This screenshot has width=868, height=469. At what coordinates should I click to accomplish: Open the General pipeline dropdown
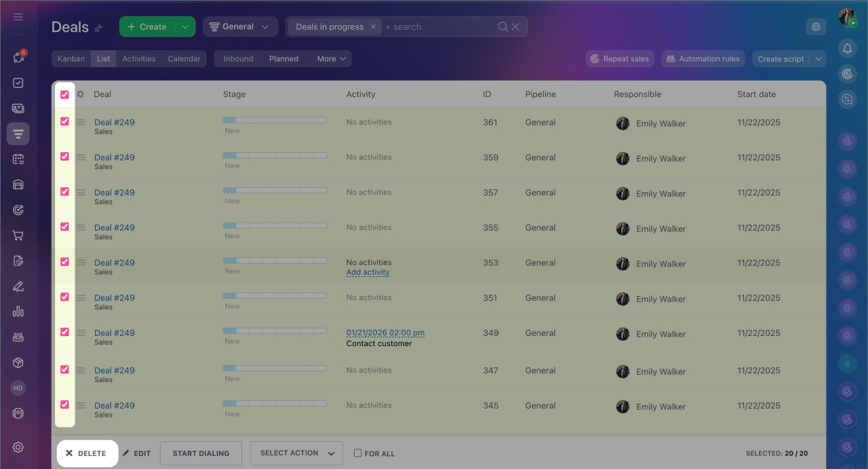coord(240,26)
